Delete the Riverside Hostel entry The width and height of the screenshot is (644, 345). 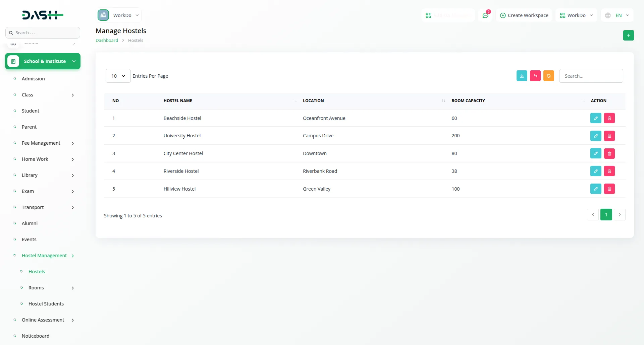click(x=609, y=171)
